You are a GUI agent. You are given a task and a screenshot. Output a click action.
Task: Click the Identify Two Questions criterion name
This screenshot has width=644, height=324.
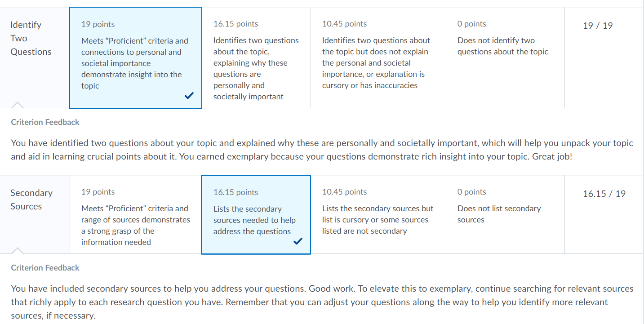pos(31,38)
